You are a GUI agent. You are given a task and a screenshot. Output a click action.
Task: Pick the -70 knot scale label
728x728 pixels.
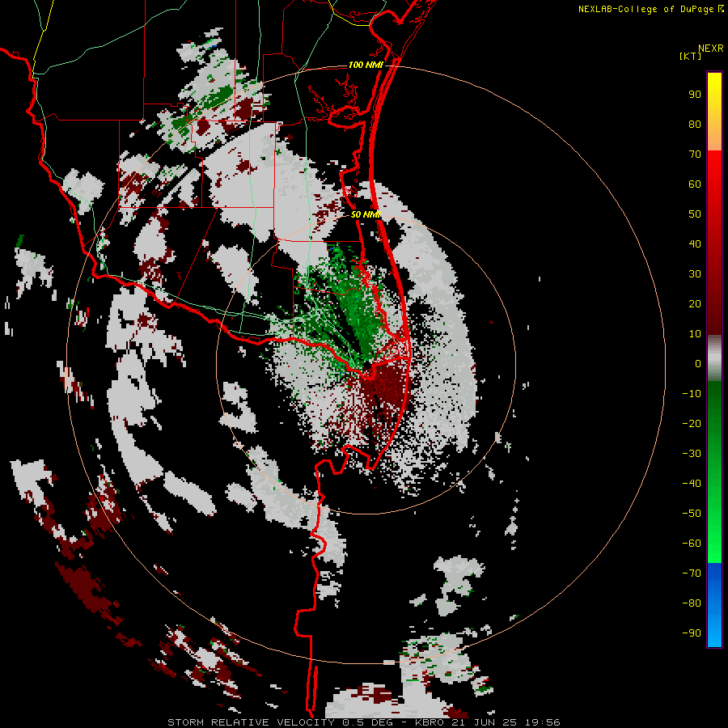point(692,574)
